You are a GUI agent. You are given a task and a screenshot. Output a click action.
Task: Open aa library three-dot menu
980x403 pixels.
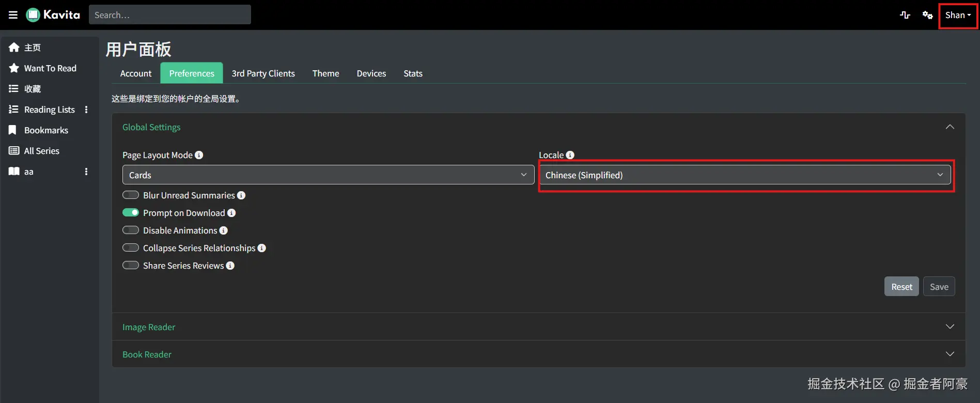coord(86,172)
